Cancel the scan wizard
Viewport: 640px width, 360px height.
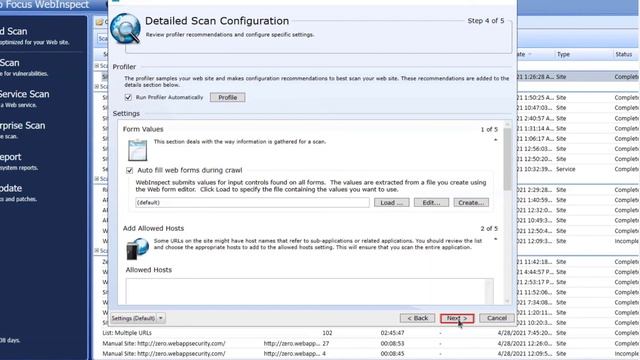(496, 318)
